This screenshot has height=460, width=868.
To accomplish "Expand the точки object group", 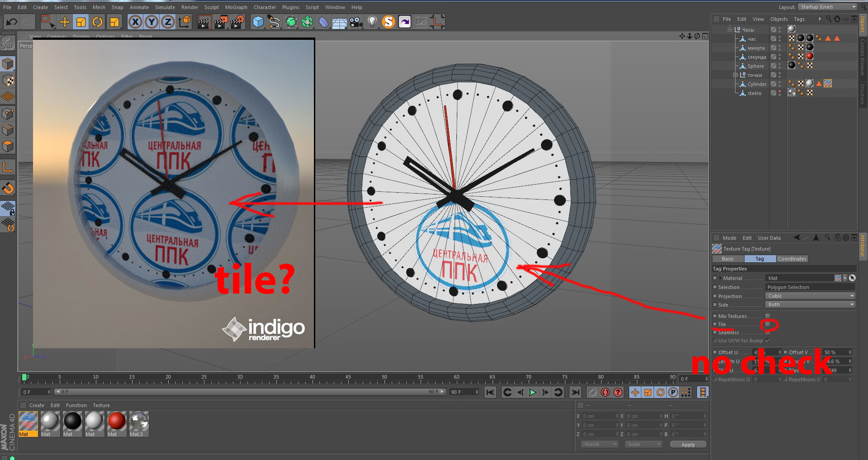I will pos(735,75).
